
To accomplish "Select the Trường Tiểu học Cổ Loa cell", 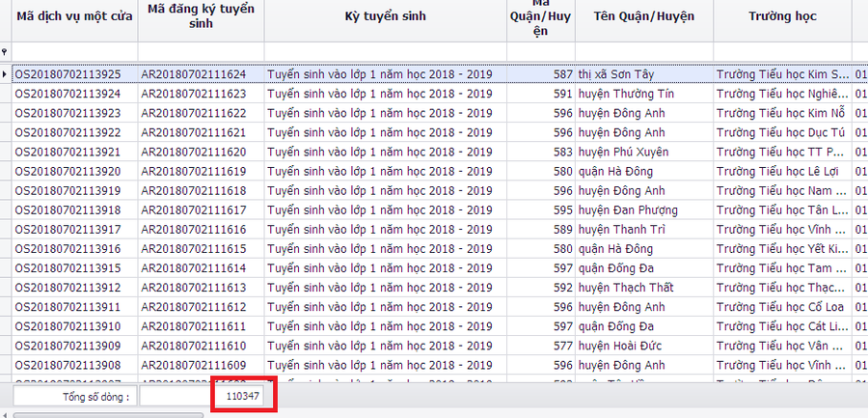I will 781,307.
